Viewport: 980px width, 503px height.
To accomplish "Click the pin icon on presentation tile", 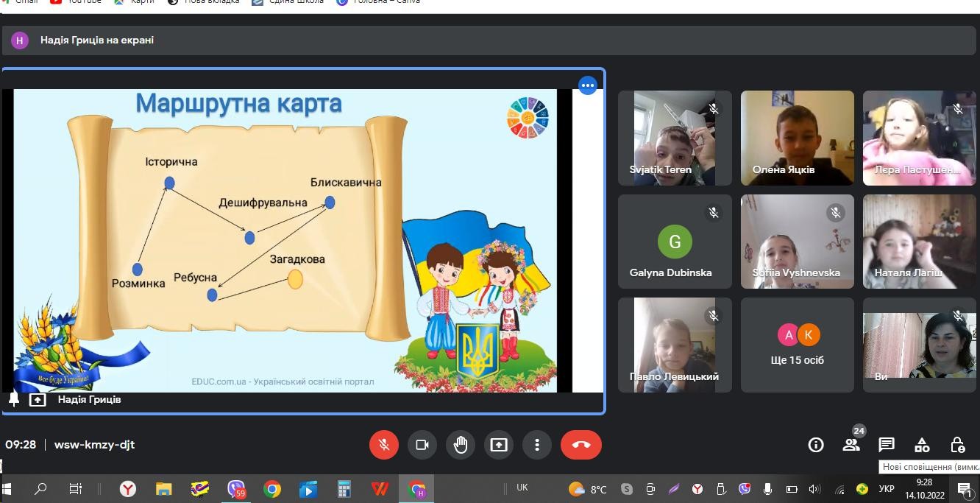I will [14, 399].
